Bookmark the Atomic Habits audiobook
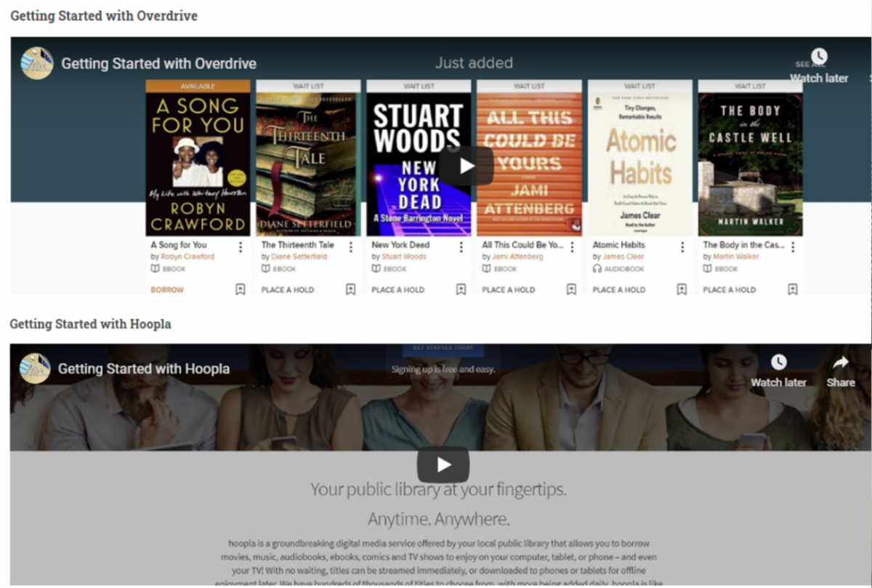The height and width of the screenshot is (588, 872). [x=682, y=289]
